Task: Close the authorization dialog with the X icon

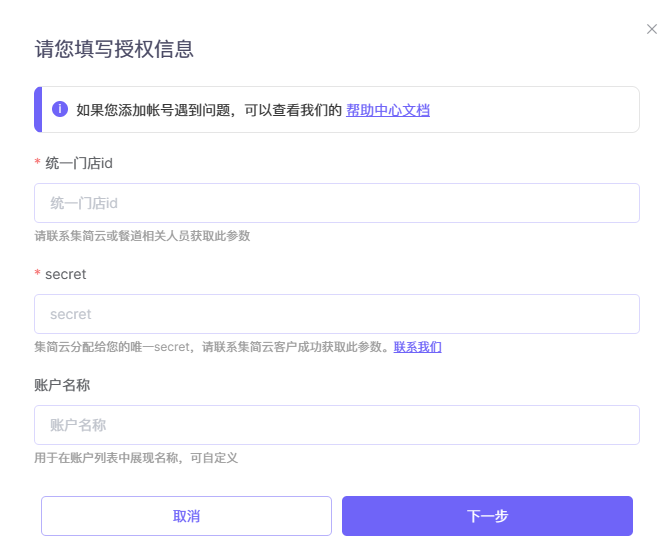Action: (652, 29)
